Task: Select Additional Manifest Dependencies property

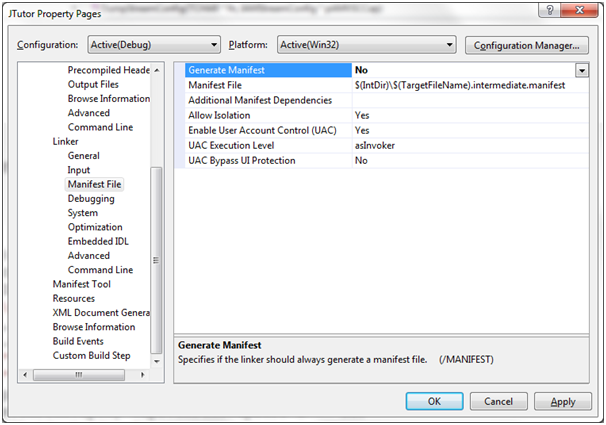Action: 260,100
